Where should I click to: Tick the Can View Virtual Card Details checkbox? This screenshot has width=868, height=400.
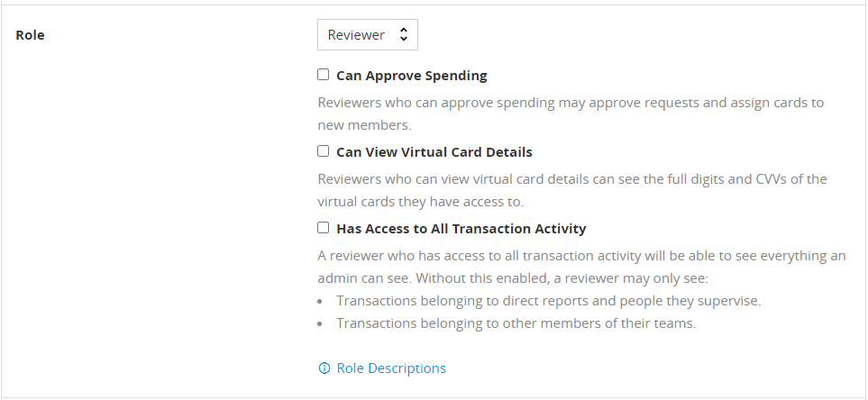pyautogui.click(x=324, y=151)
